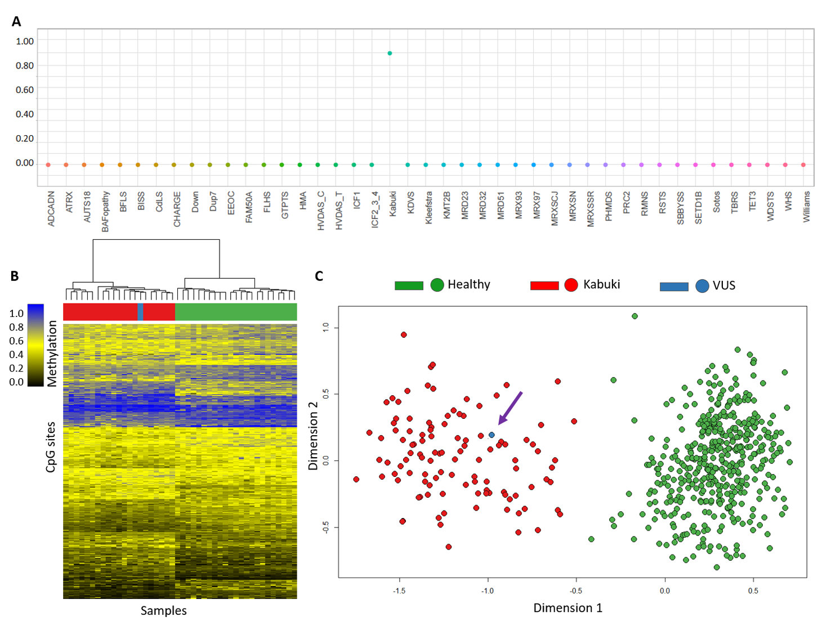Click the Methylation color scale bar

click(35, 345)
